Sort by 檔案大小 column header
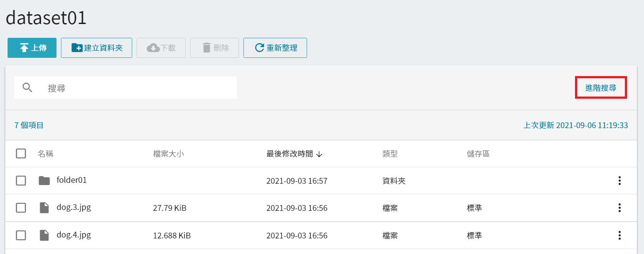644x254 pixels. 168,154
